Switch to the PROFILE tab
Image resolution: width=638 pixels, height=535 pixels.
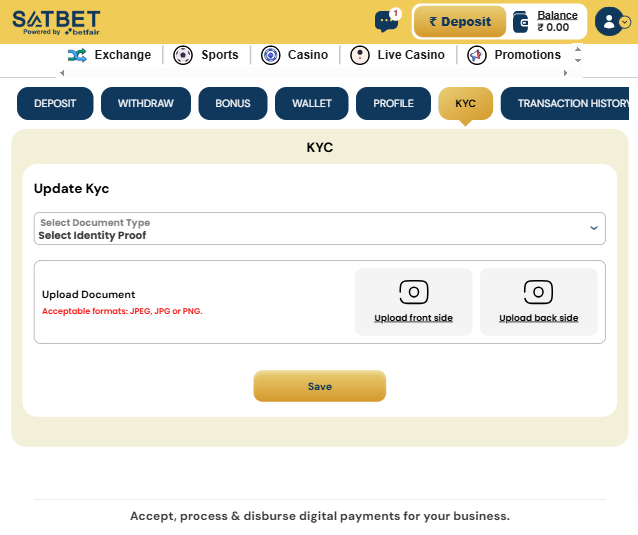(393, 103)
